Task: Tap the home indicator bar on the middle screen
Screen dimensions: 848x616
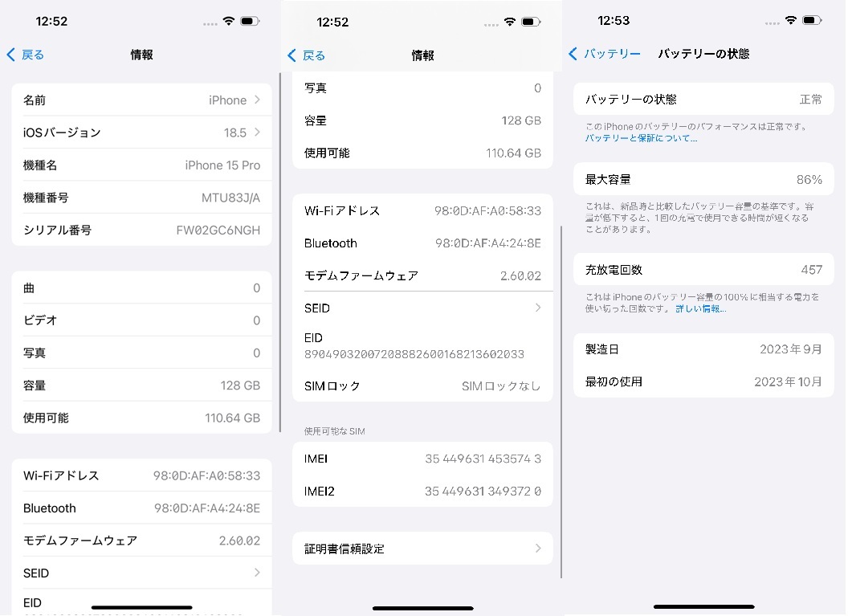Action: [423, 609]
